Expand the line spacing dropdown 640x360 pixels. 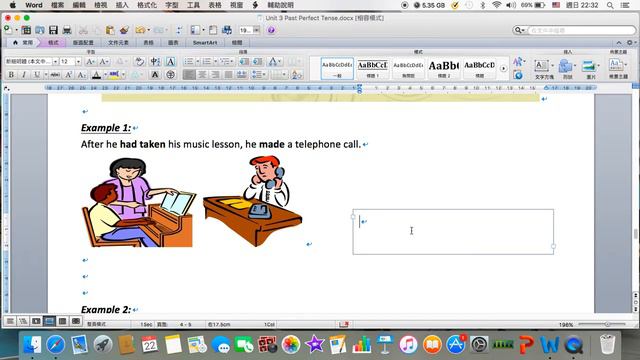pyautogui.click(x=264, y=75)
